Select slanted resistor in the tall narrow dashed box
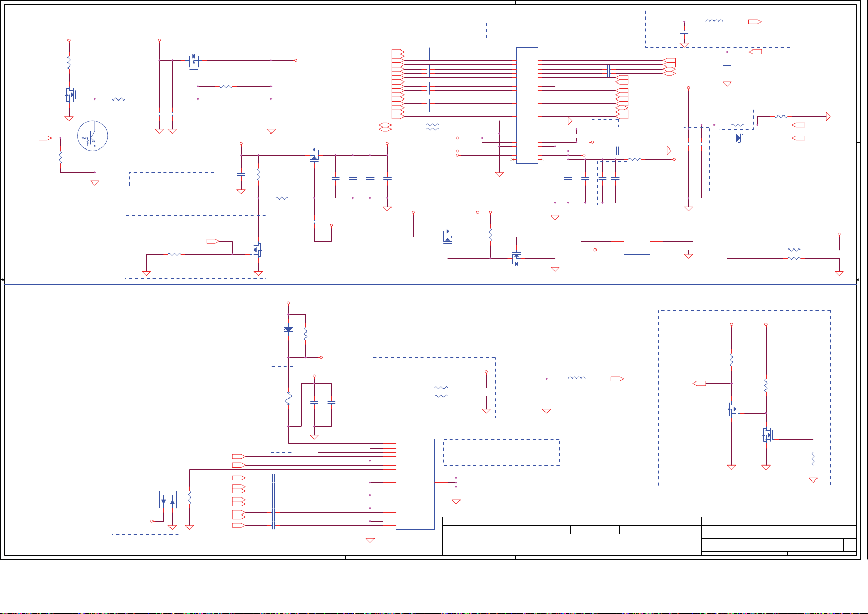Image resolution: width=868 pixels, height=614 pixels. 288,399
